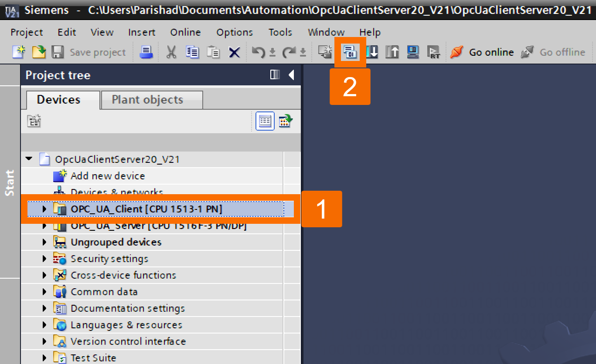Click the Download to device icon

pyautogui.click(x=372, y=52)
